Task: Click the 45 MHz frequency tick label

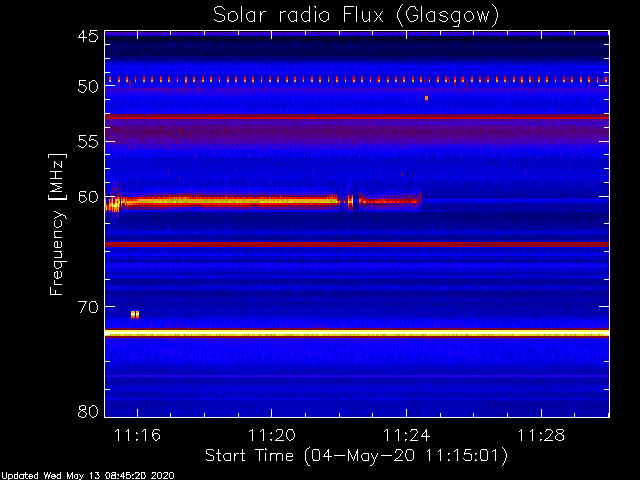Action: pos(88,36)
